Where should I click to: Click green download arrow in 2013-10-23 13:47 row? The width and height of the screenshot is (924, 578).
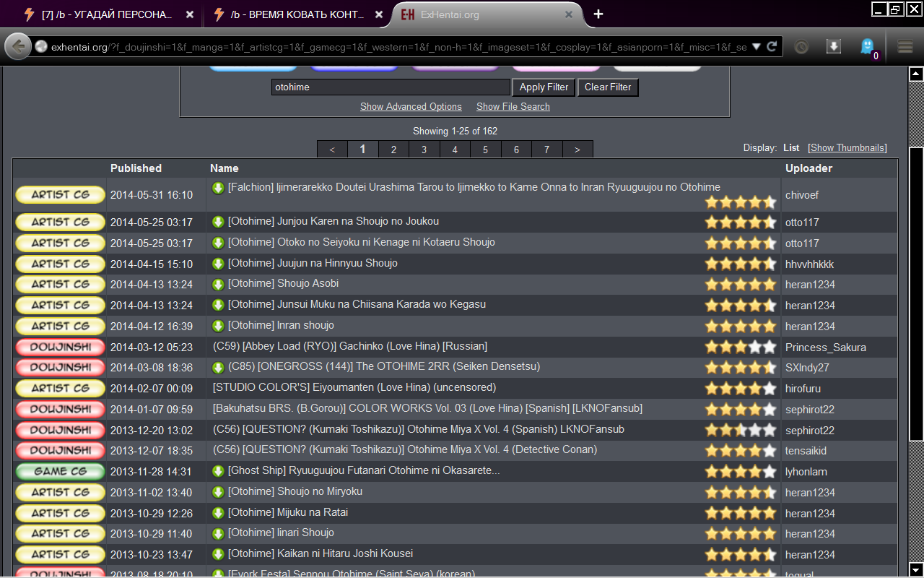pos(218,554)
